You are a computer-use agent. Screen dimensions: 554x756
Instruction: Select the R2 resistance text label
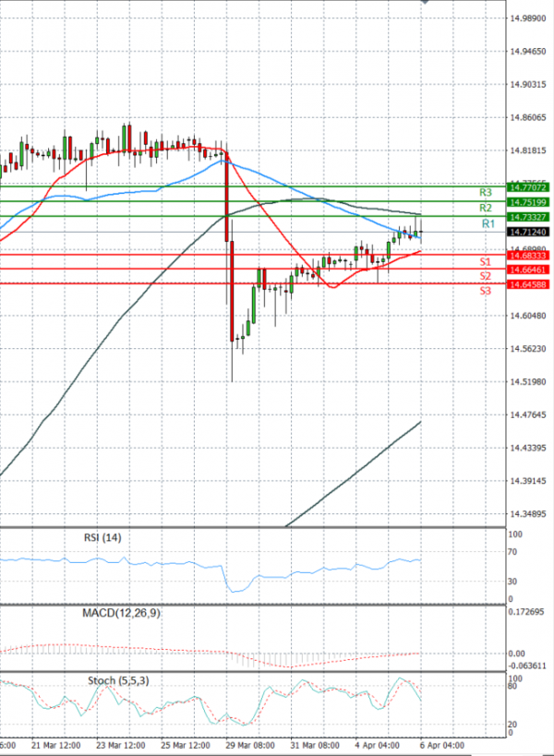486,208
